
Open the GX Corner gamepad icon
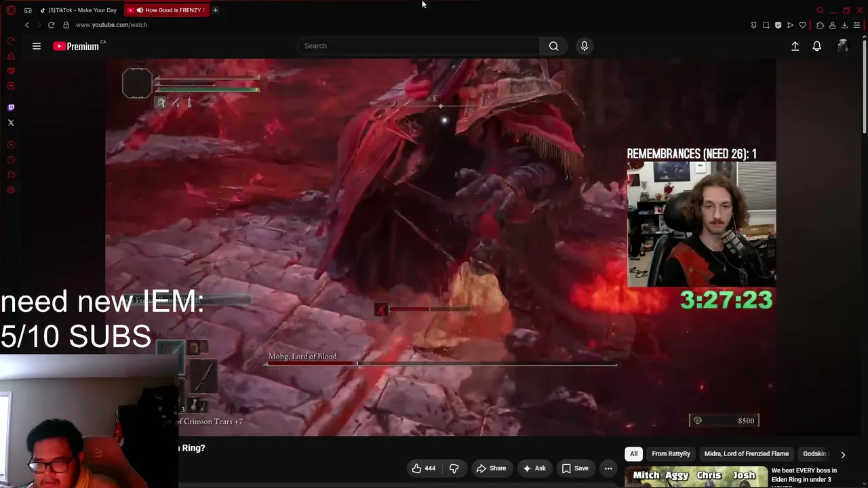click(28, 10)
